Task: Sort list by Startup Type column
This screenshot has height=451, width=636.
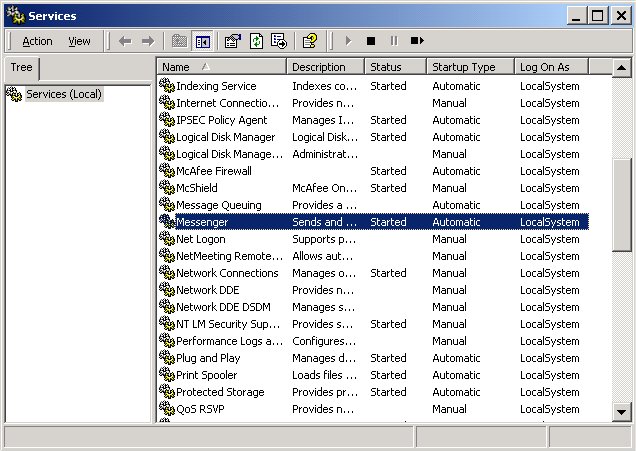Action: [468, 67]
